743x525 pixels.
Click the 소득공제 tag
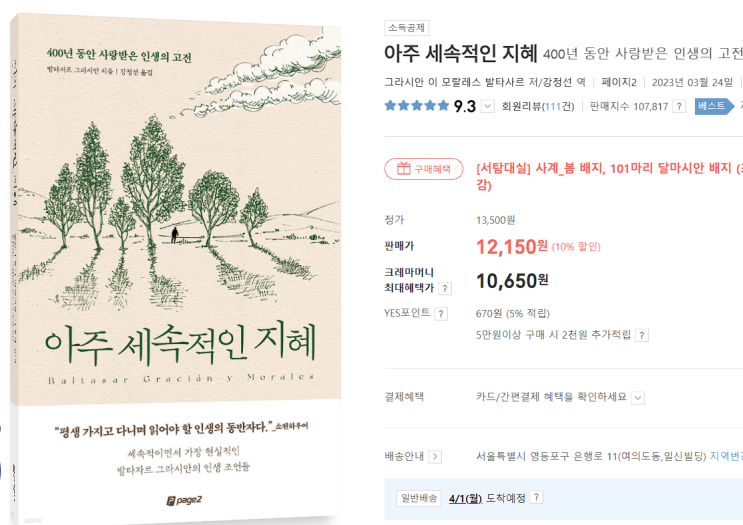(404, 27)
